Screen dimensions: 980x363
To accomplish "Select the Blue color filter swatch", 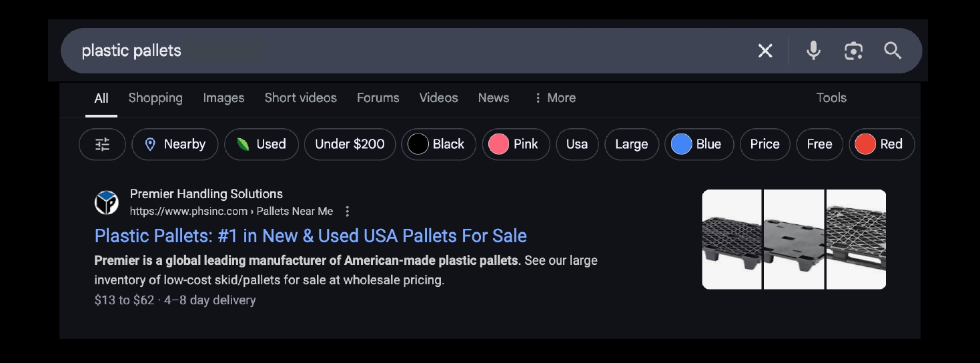I will point(699,144).
